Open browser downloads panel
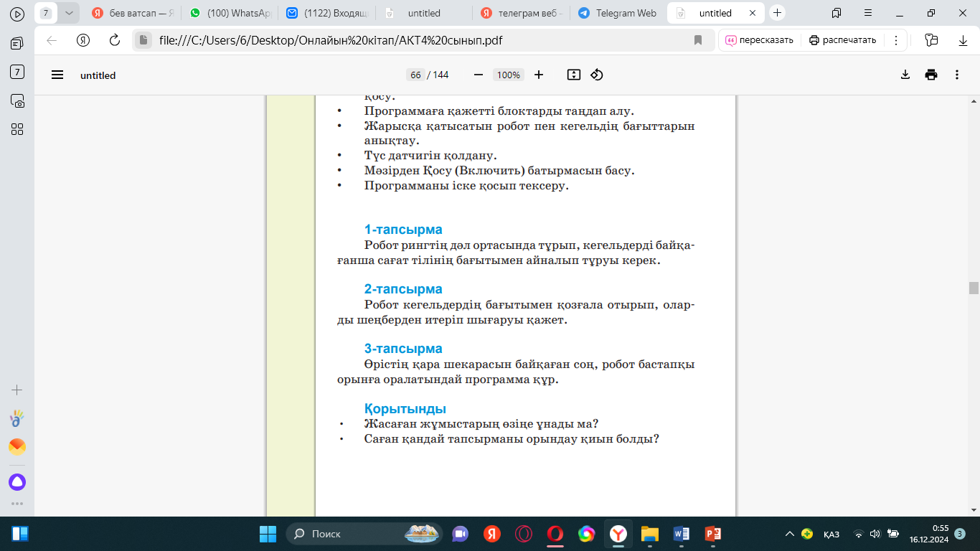The image size is (980, 551). point(963,40)
